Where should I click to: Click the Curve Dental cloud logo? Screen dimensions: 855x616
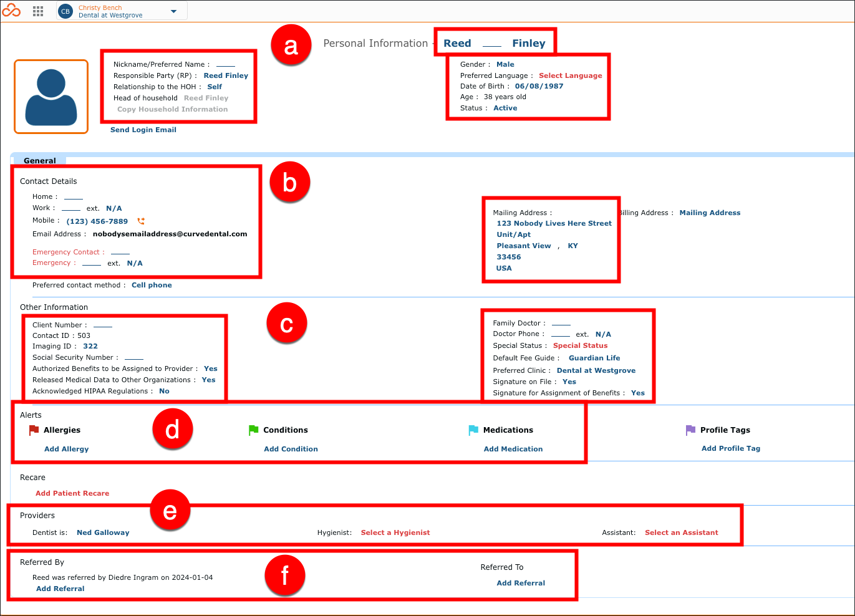(x=11, y=11)
